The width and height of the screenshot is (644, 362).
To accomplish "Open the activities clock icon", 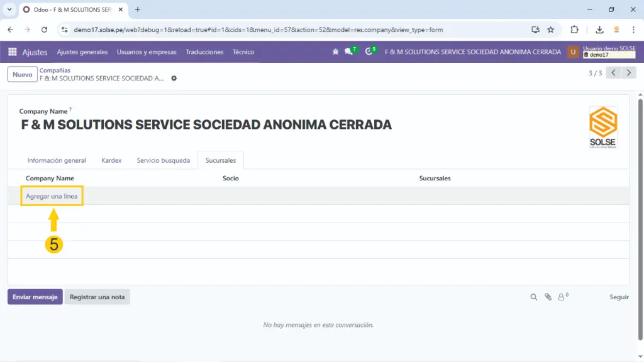I will (x=369, y=52).
